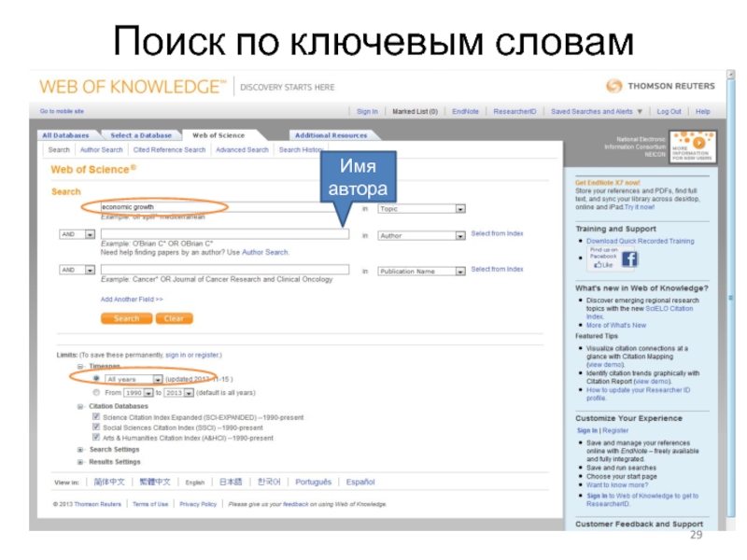Open the All years dropdown
Viewport: 747px width, 560px height.
click(x=134, y=379)
